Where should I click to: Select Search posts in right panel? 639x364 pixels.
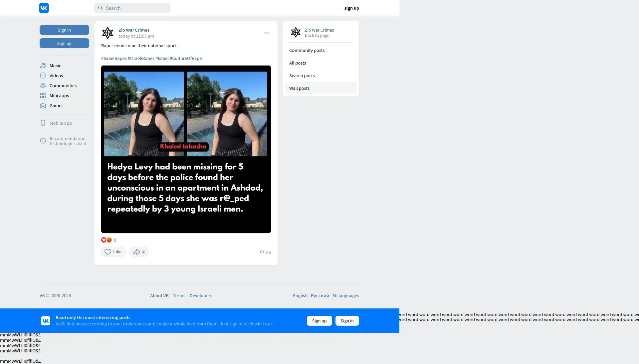click(x=302, y=76)
